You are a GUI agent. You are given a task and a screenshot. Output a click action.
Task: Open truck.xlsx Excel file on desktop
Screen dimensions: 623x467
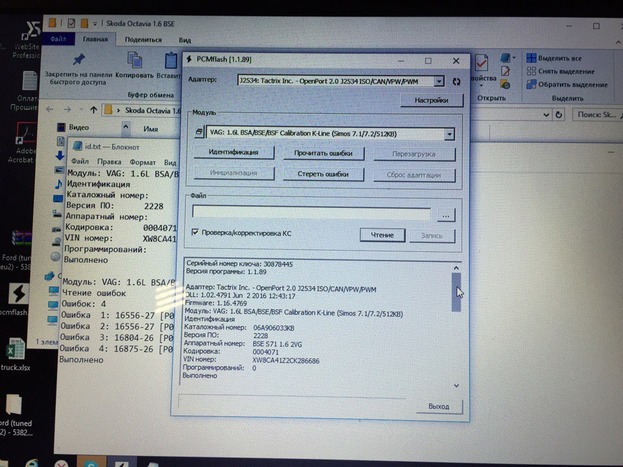[x=17, y=350]
